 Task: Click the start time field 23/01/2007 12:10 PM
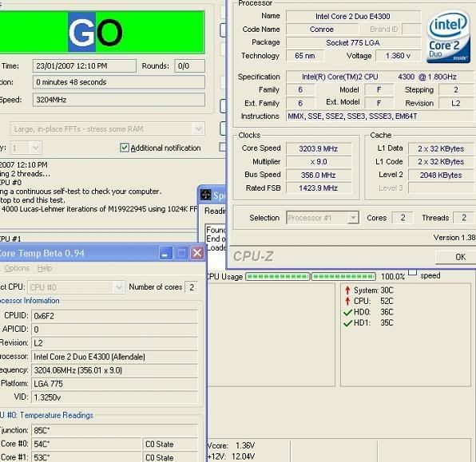click(x=85, y=65)
